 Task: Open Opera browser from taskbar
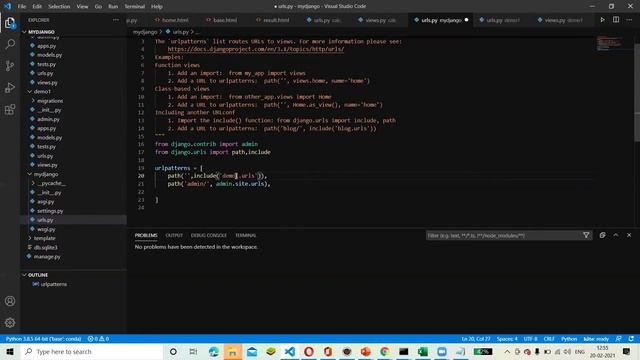point(309,351)
